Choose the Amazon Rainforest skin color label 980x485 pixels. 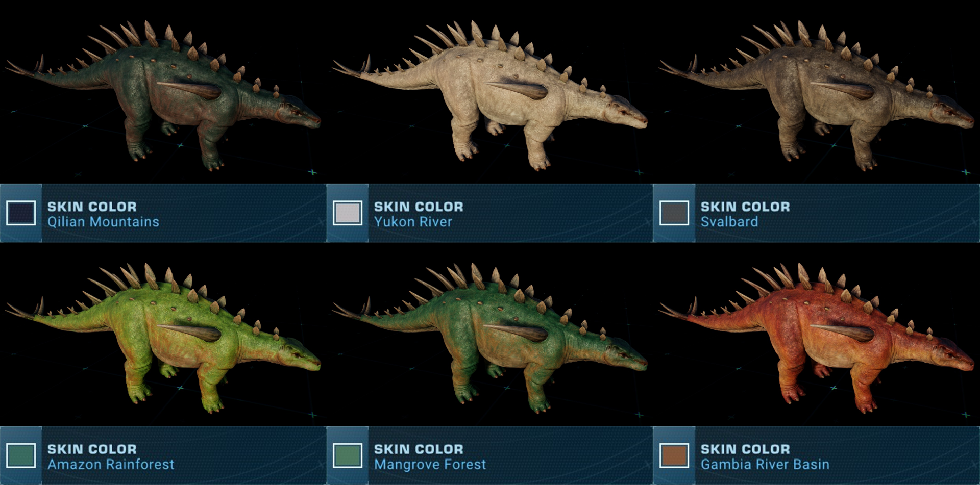tap(111, 464)
